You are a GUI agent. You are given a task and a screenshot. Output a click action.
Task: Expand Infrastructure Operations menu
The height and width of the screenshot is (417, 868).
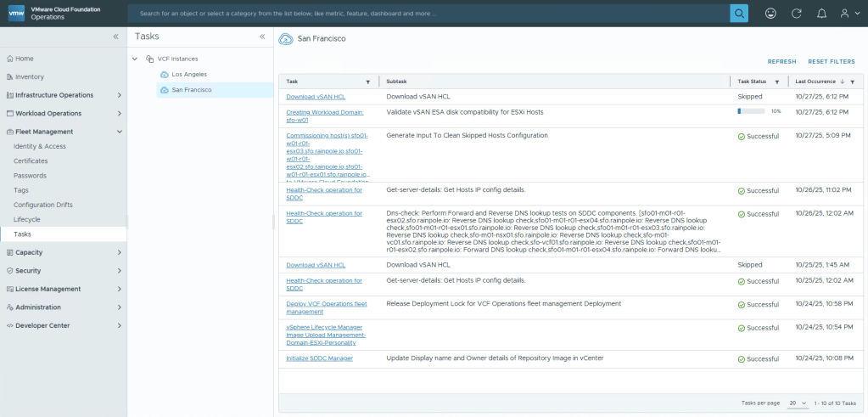120,95
